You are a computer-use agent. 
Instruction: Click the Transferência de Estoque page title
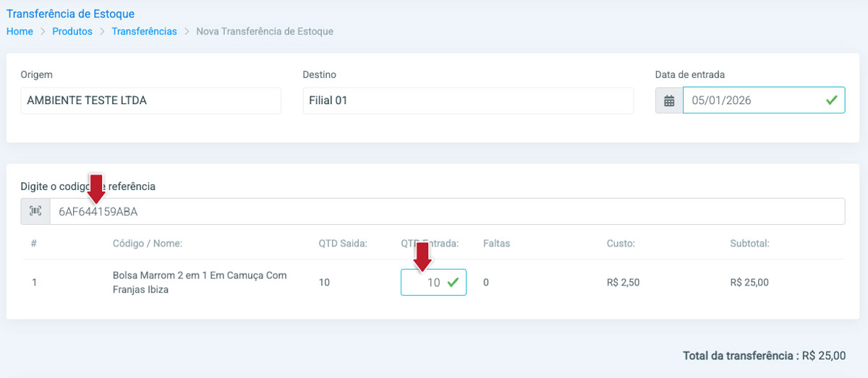pos(70,14)
